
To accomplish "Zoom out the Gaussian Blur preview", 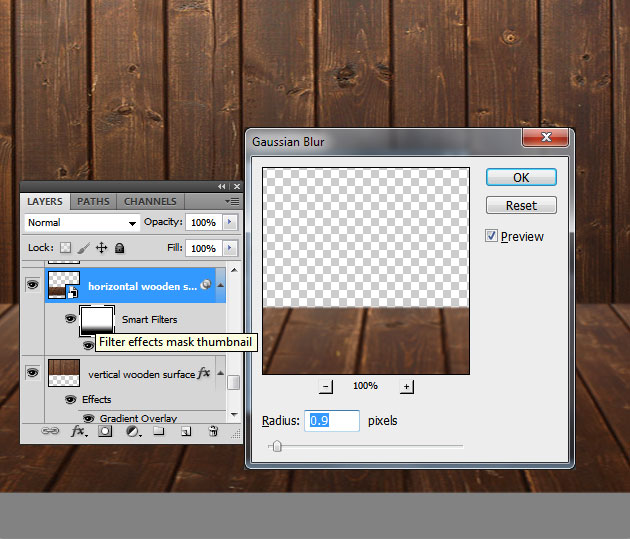I will [x=326, y=387].
